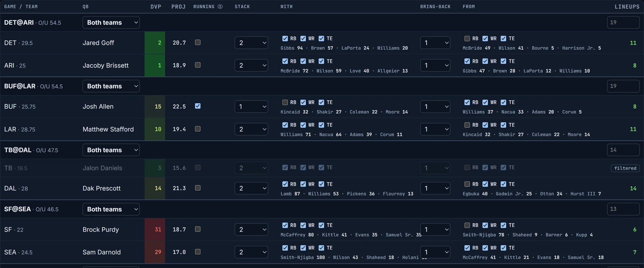Uncheck the With TE box for Brock Purdy
Viewport: 644px width, 268px height.
click(x=321, y=225)
